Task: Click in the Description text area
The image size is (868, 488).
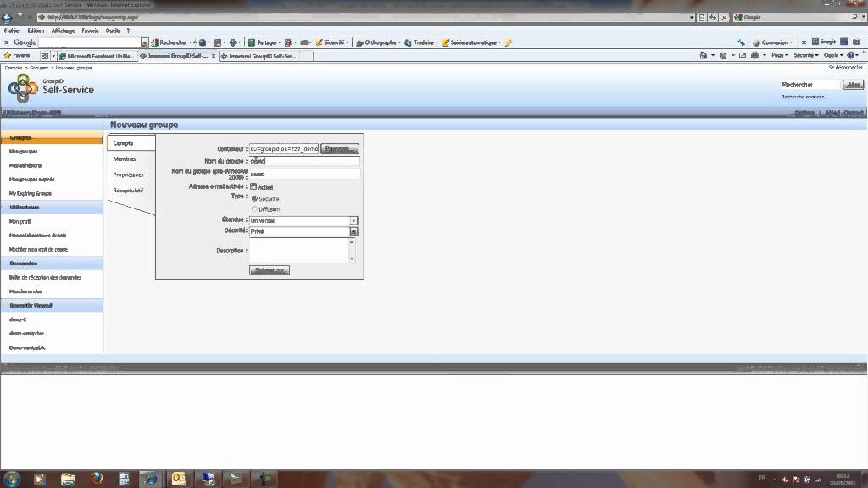Action: [299, 250]
